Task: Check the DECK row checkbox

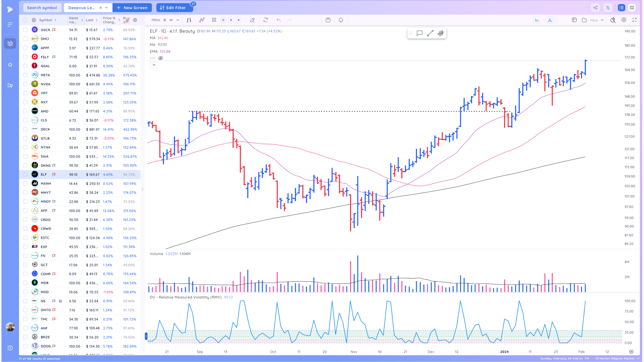Action: pos(25,129)
